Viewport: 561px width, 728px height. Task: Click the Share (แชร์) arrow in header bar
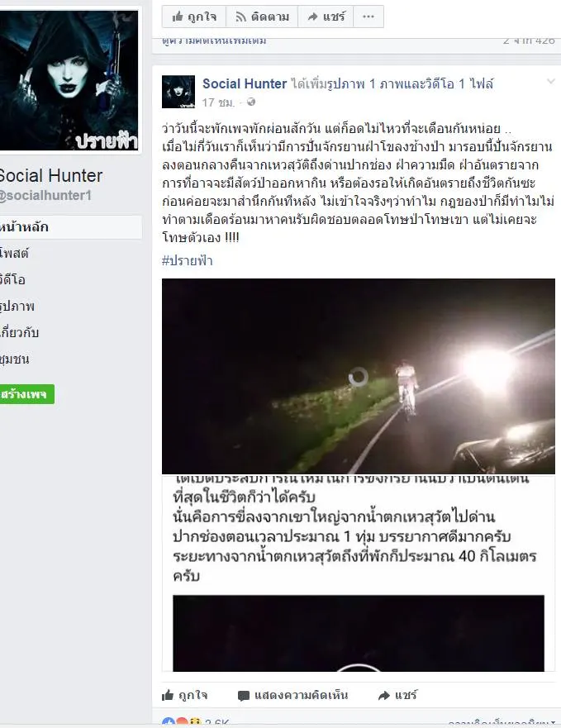pyautogui.click(x=312, y=17)
